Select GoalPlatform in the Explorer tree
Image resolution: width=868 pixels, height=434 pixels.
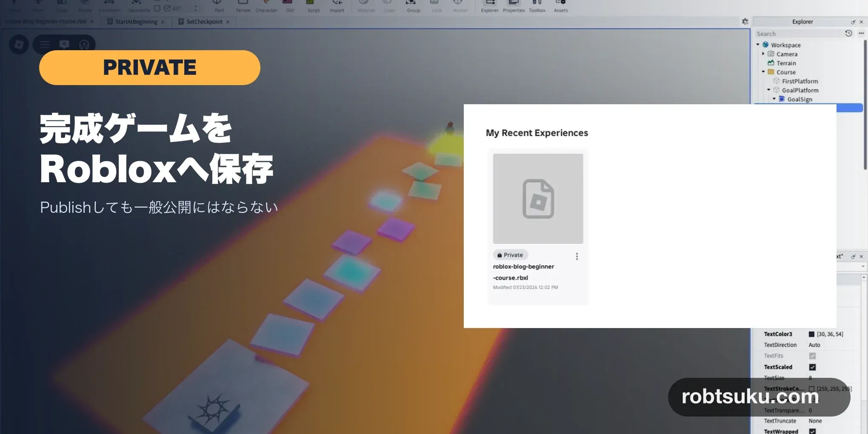pyautogui.click(x=800, y=90)
